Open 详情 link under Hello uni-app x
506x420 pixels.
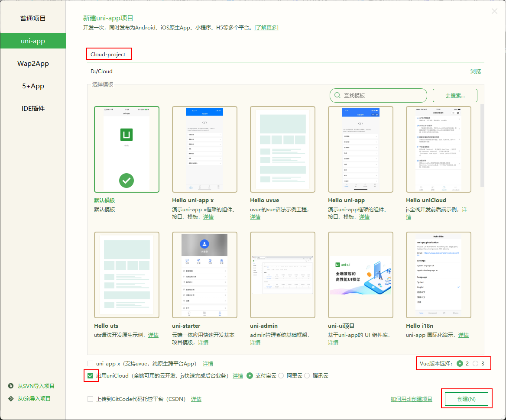pyautogui.click(x=208, y=217)
